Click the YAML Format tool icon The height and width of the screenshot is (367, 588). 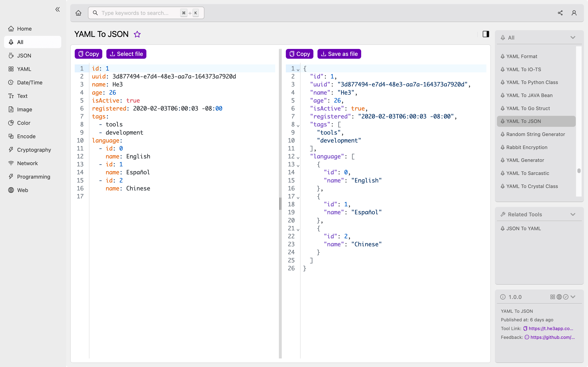503,56
